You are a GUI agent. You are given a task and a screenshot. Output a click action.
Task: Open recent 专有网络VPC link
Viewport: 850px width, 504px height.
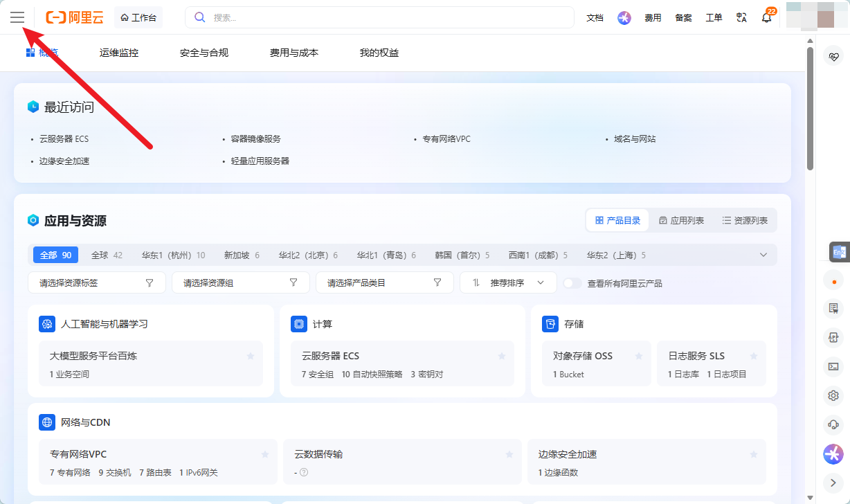click(446, 139)
